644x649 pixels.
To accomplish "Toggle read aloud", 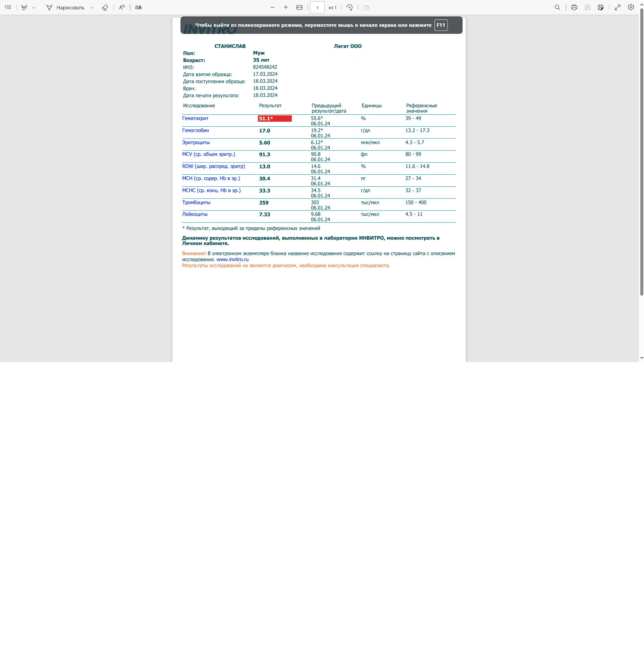I will click(x=122, y=7).
